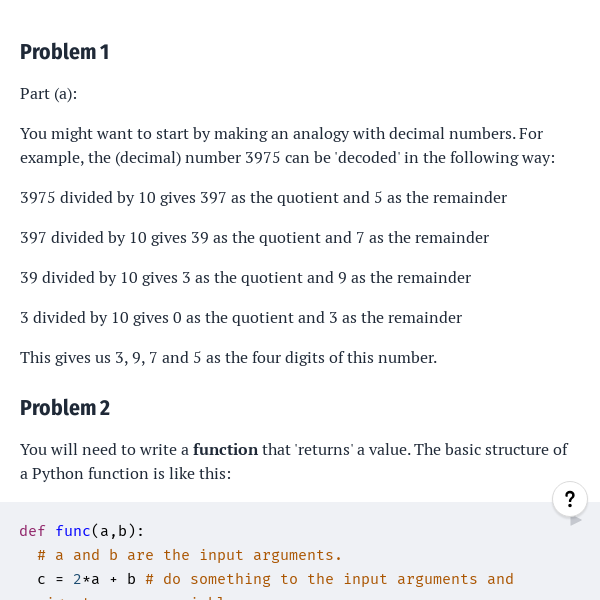
Task: Click the line starting "39 divided by 10"
Action: 245,278
